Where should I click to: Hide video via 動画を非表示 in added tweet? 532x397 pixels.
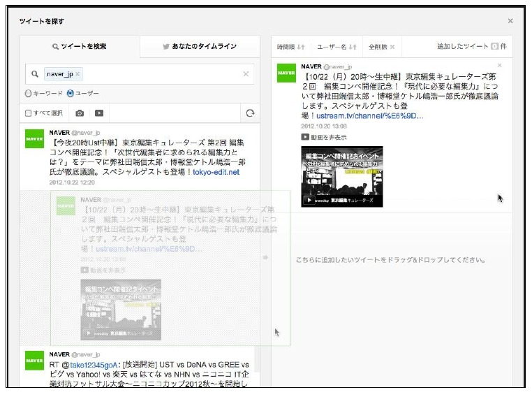[x=324, y=137]
